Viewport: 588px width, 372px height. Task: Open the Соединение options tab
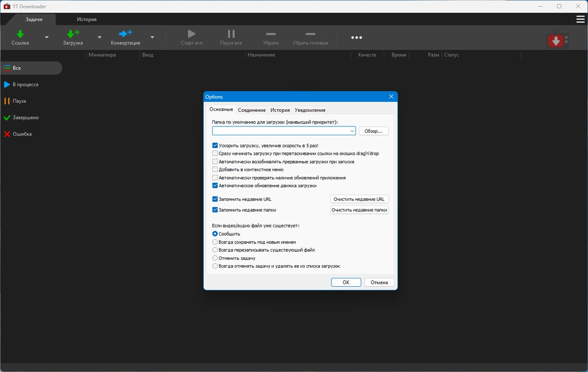point(252,110)
